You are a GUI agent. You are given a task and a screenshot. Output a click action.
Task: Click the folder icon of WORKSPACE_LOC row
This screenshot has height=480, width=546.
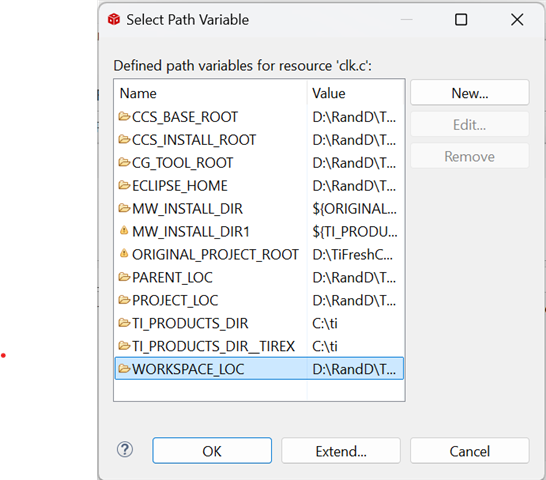[124, 369]
